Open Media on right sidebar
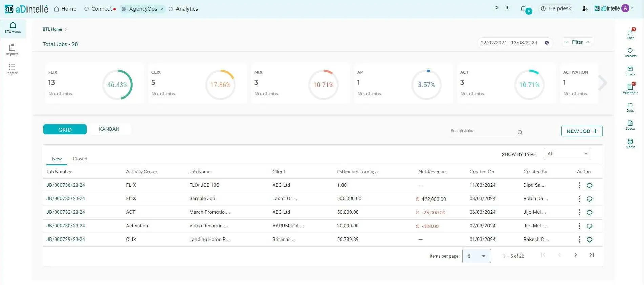Viewport: 644px width, 285px height. (630, 143)
